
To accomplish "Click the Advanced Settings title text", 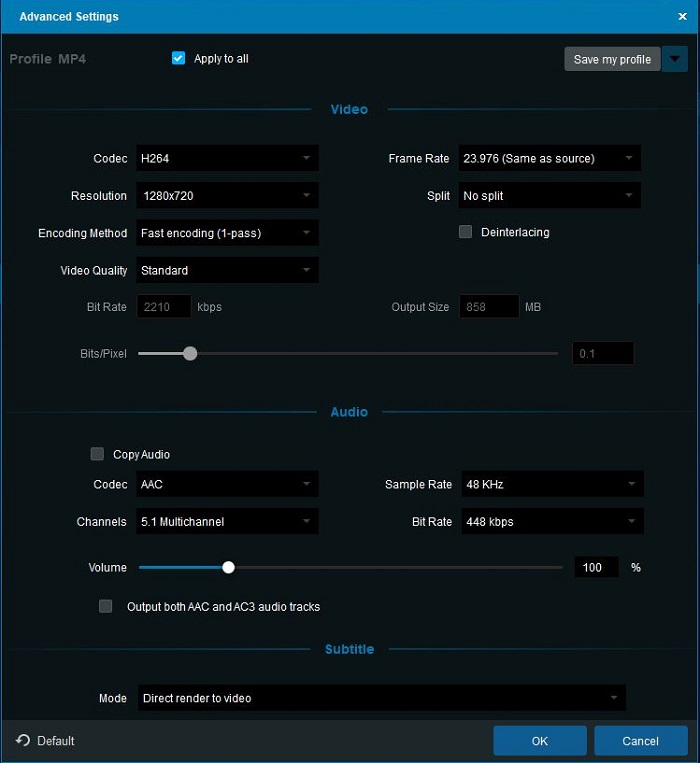I will point(69,17).
